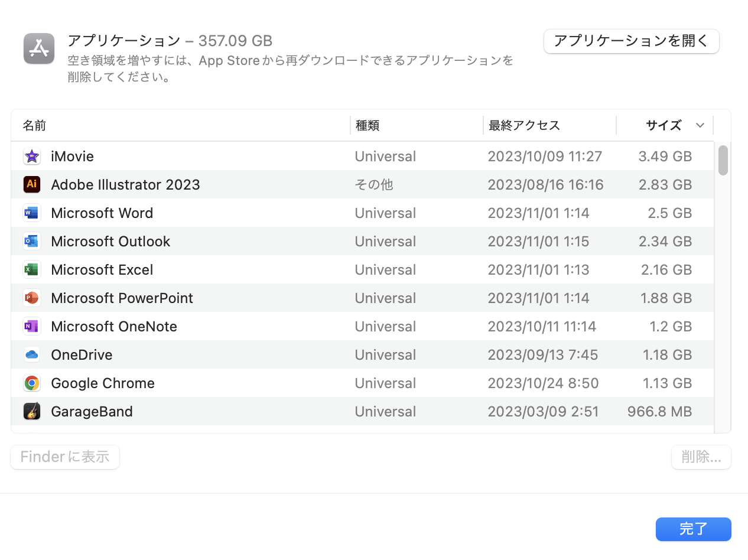The image size is (748, 560).
Task: Select the Microsoft Outlook name
Action: 110,242
